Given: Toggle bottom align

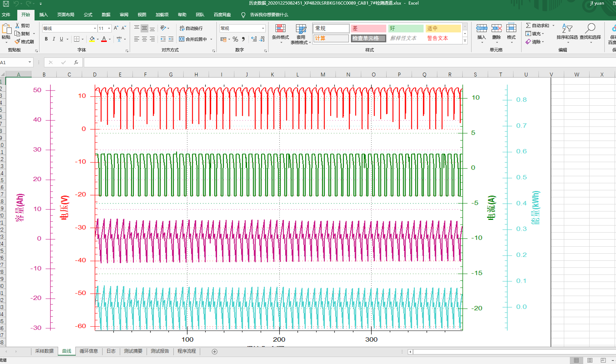Looking at the screenshot, I should (152, 28).
